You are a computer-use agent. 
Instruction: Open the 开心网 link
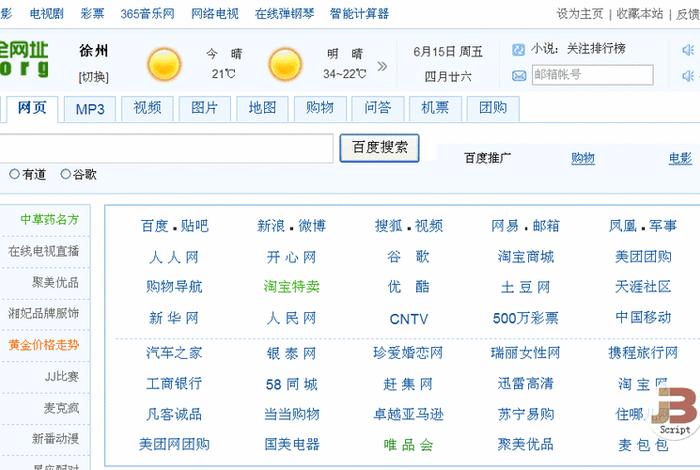coord(292,257)
